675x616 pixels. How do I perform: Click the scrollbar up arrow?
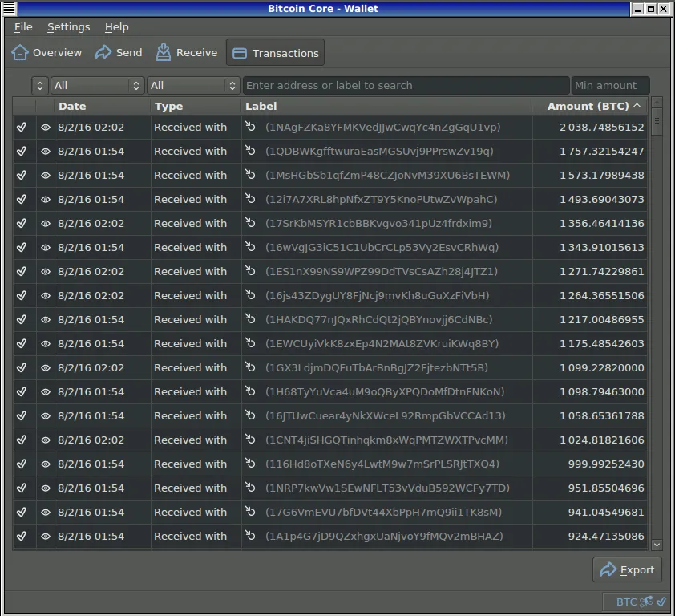click(657, 103)
